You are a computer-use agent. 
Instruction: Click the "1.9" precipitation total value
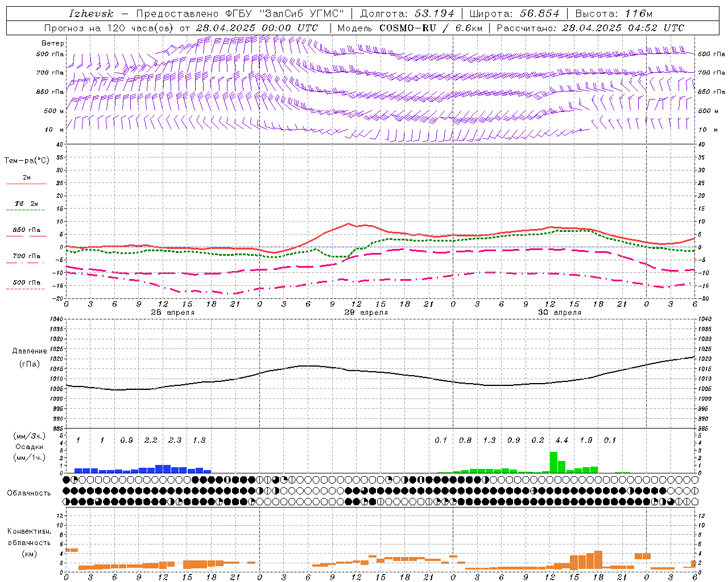pyautogui.click(x=586, y=440)
